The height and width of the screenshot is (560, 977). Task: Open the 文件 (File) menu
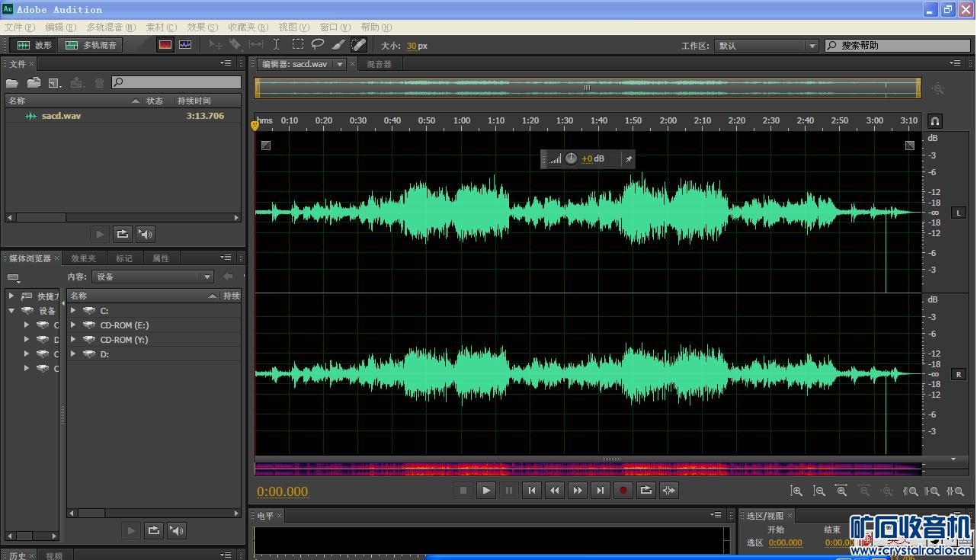coord(19,27)
